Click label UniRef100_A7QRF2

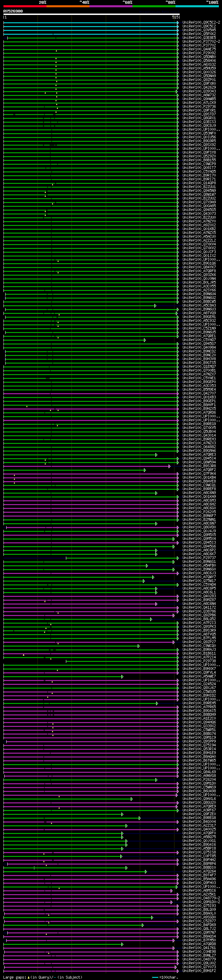199,469
